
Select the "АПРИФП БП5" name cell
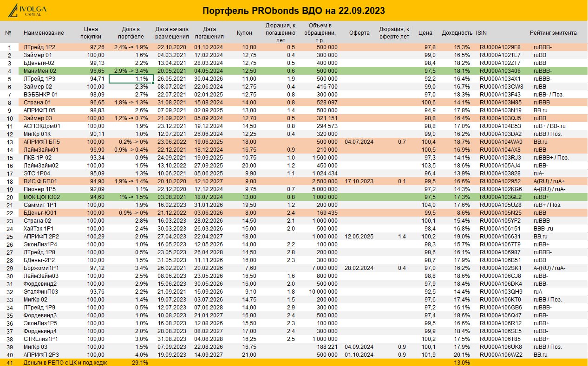click(41, 142)
